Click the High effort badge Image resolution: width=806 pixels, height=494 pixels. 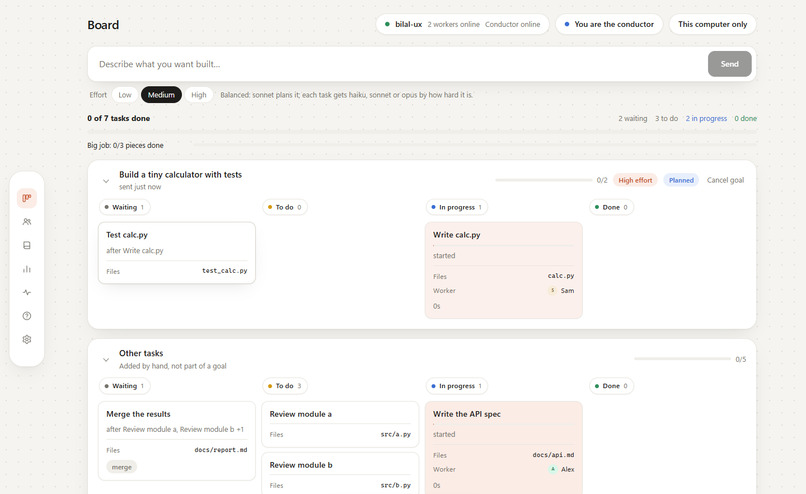pyautogui.click(x=635, y=180)
